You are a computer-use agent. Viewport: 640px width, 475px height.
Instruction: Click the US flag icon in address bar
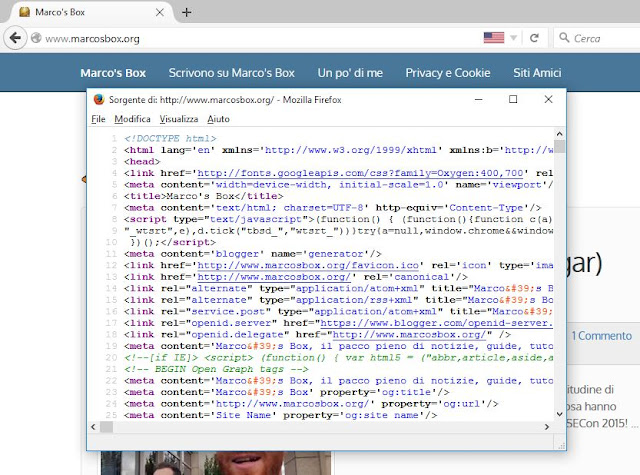[x=494, y=38]
